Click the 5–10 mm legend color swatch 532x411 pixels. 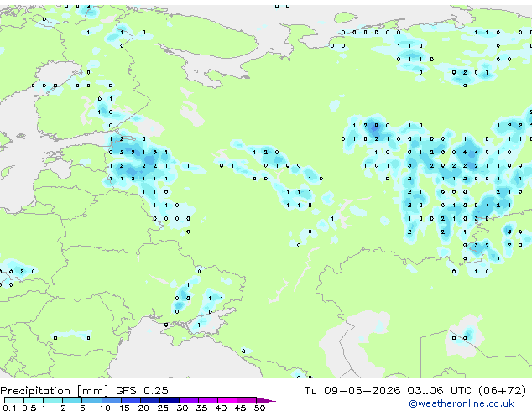click(x=91, y=400)
